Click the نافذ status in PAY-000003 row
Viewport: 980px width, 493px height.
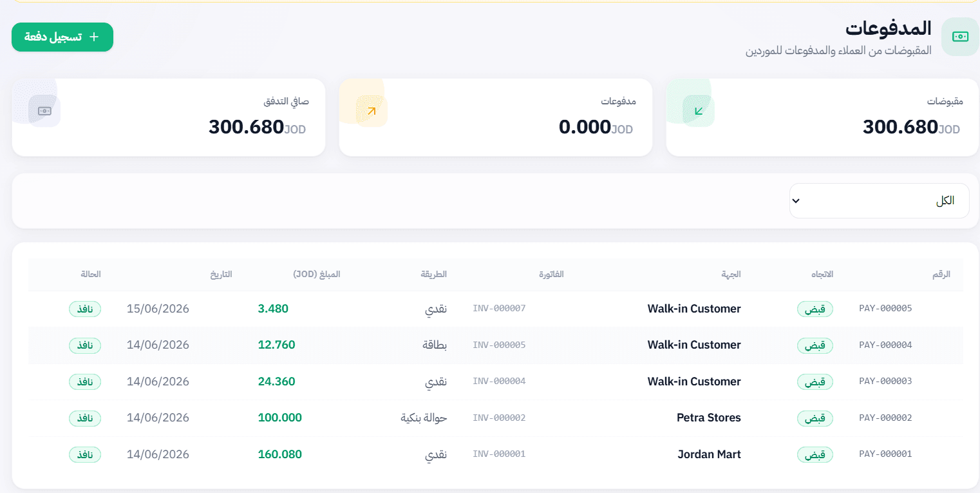85,382
